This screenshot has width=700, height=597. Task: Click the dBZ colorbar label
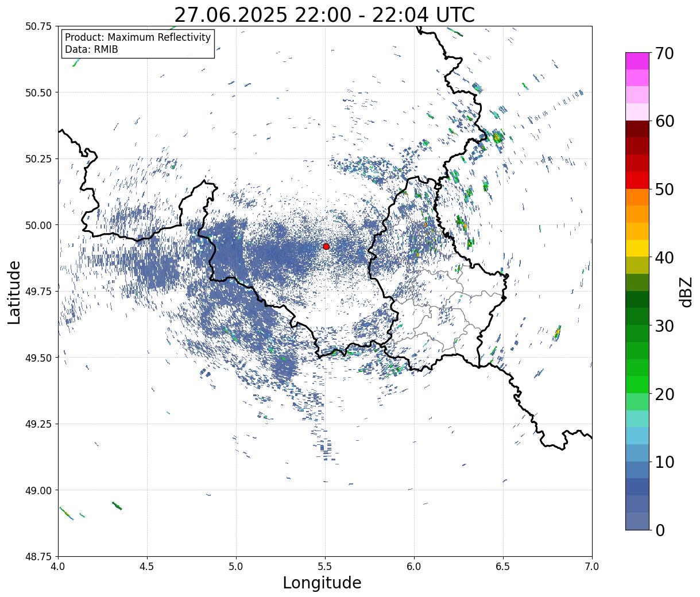[686, 291]
